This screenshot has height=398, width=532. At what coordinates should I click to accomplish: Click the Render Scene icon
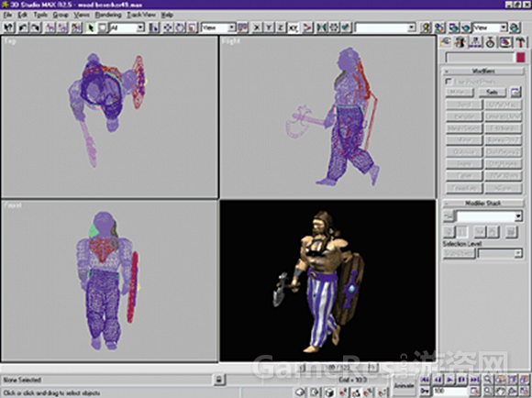(453, 28)
